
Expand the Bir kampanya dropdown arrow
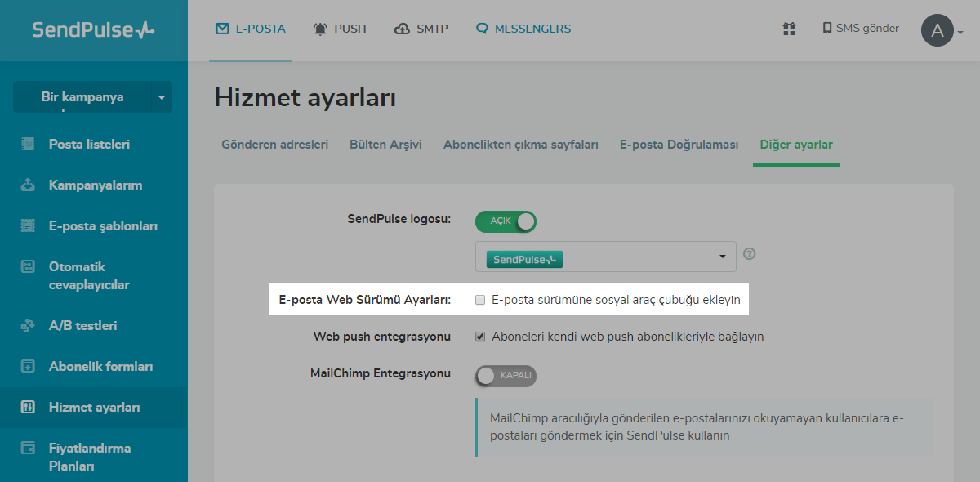click(x=161, y=98)
